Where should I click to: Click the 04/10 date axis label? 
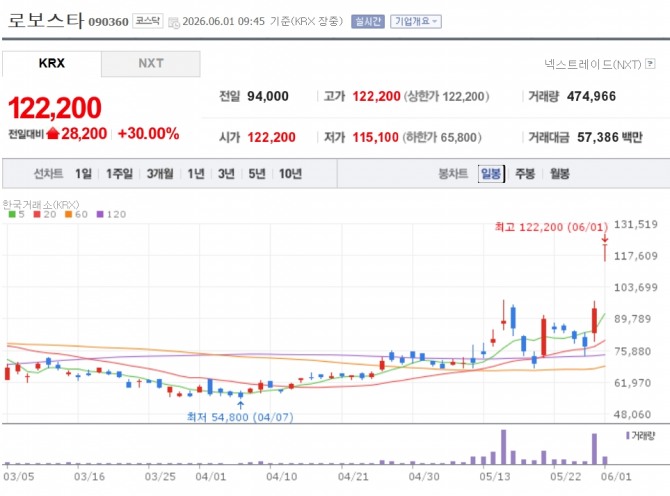tap(282, 477)
